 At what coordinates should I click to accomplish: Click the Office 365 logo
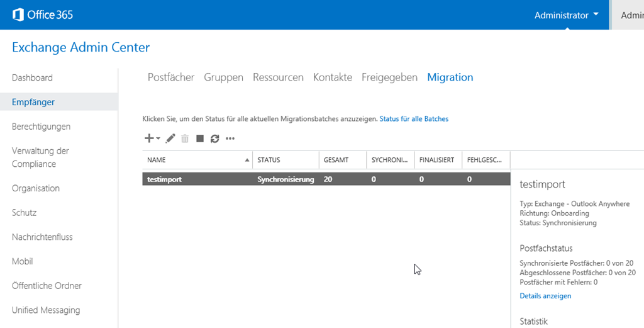pos(43,14)
